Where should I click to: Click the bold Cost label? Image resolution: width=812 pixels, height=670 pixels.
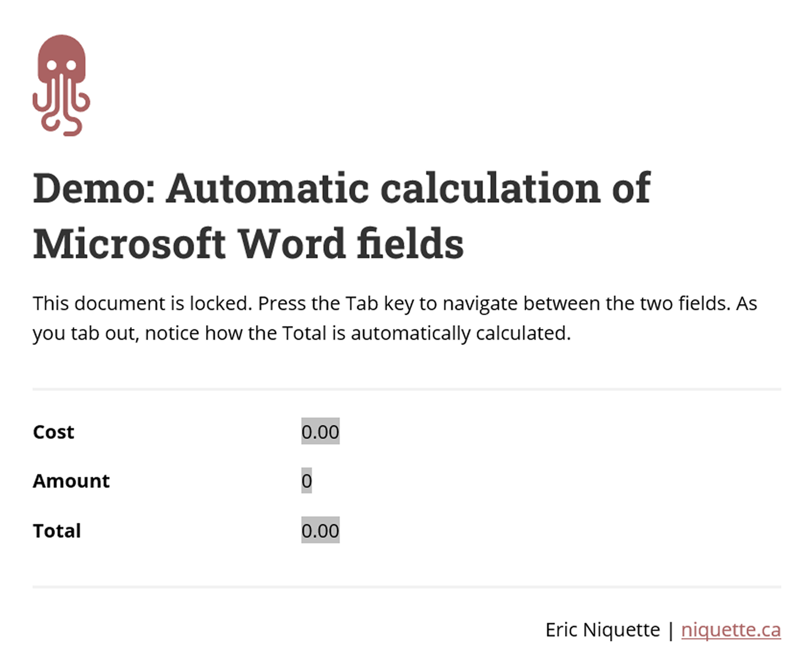pyautogui.click(x=53, y=432)
